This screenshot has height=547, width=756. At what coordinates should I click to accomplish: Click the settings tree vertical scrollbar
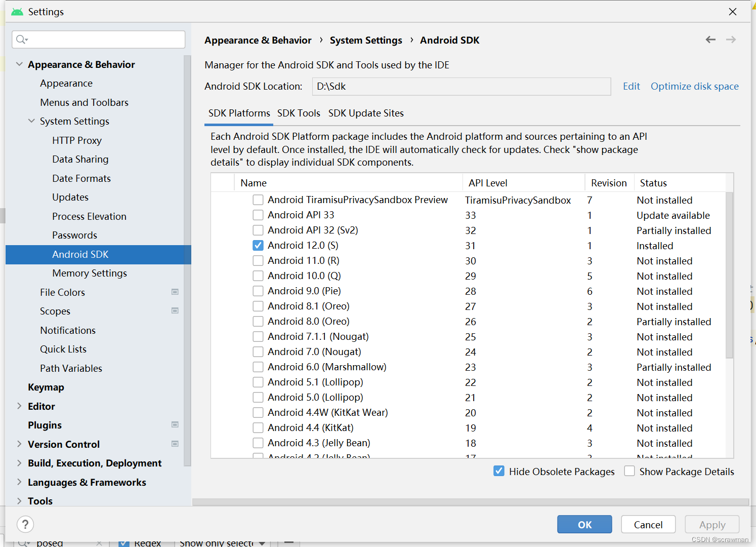(x=187, y=260)
